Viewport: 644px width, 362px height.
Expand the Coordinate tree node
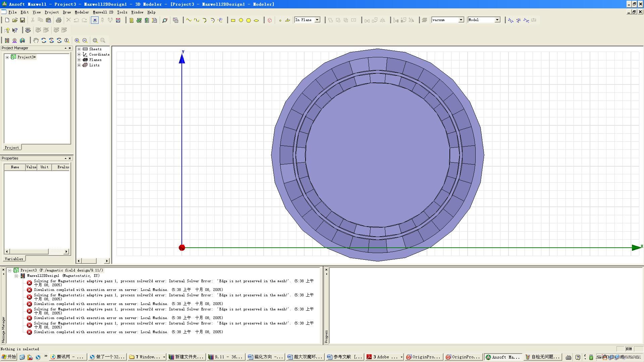click(x=79, y=54)
